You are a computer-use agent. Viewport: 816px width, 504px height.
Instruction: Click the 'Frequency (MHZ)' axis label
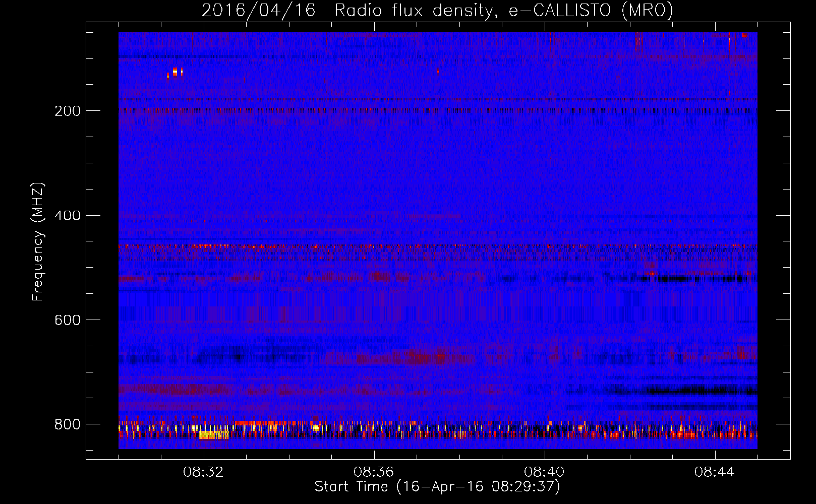[x=37, y=242]
